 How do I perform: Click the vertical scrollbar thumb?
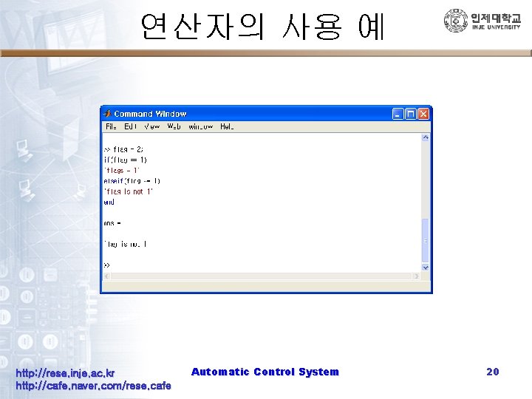pyautogui.click(x=425, y=240)
